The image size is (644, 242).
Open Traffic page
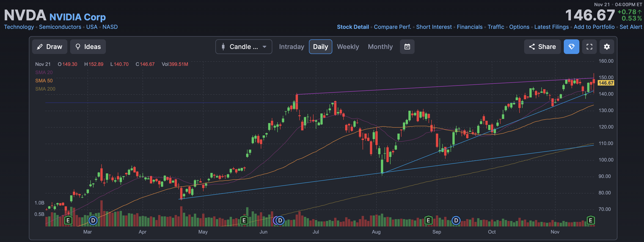point(496,27)
